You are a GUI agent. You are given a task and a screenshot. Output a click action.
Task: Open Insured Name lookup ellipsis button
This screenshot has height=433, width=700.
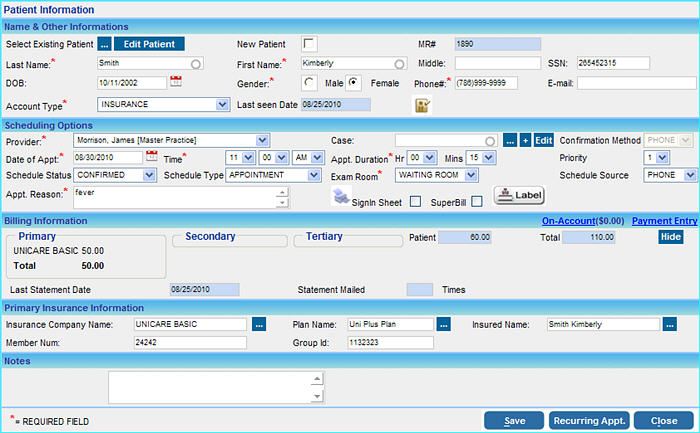coord(670,324)
